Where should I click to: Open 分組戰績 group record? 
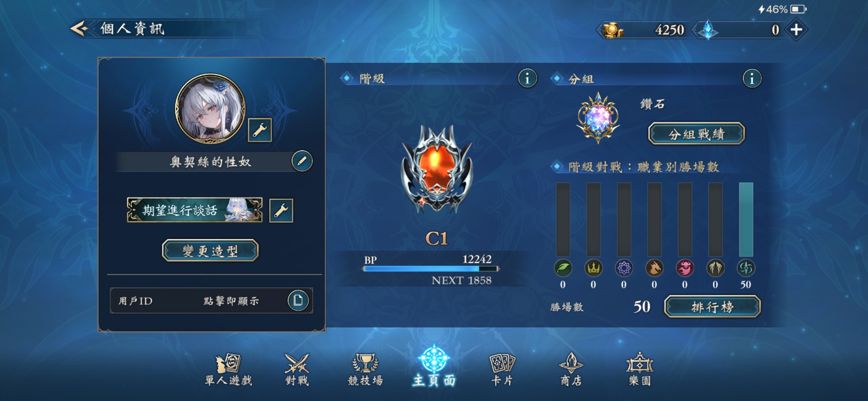(x=696, y=134)
